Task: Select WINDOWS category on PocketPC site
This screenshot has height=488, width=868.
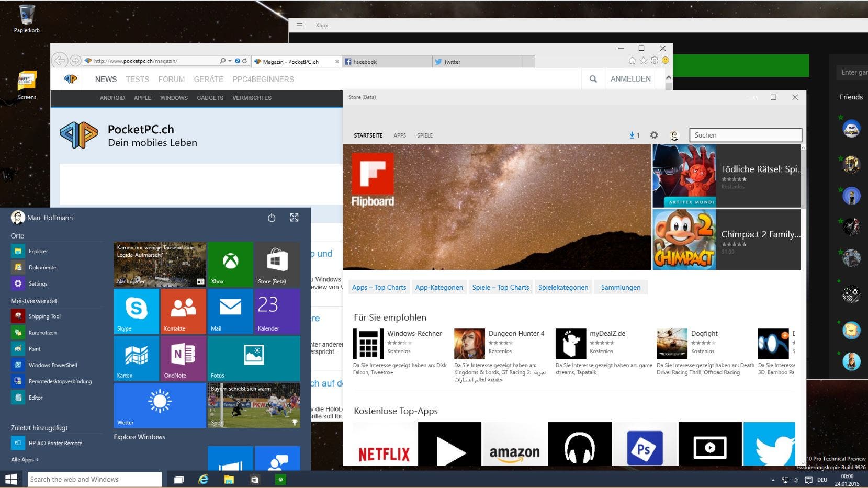Action: point(174,98)
